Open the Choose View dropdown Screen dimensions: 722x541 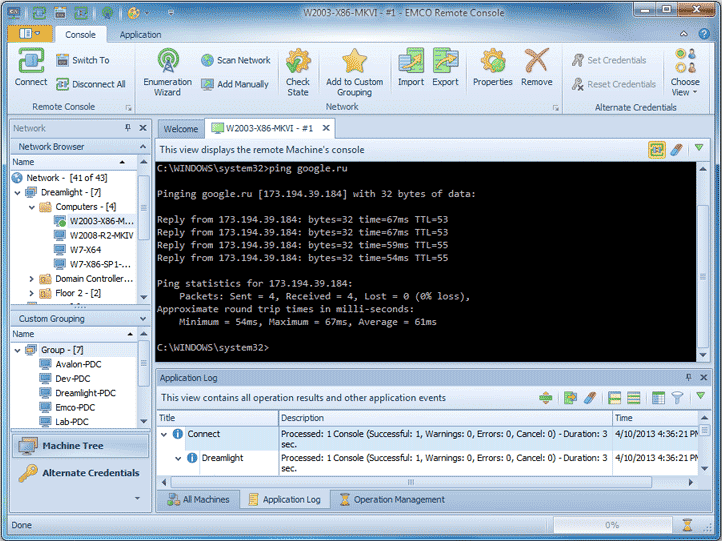pyautogui.click(x=685, y=70)
